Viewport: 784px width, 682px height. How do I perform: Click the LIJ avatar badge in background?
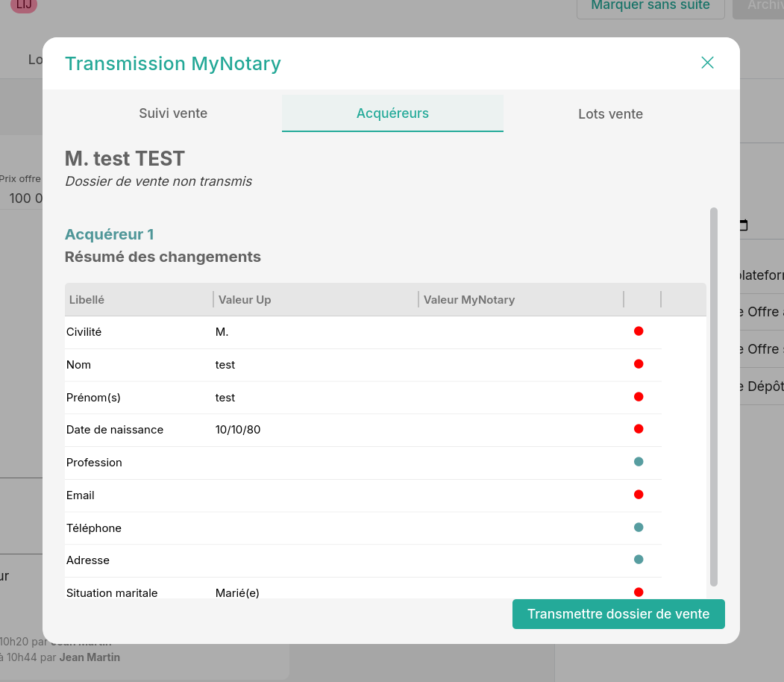[x=24, y=5]
